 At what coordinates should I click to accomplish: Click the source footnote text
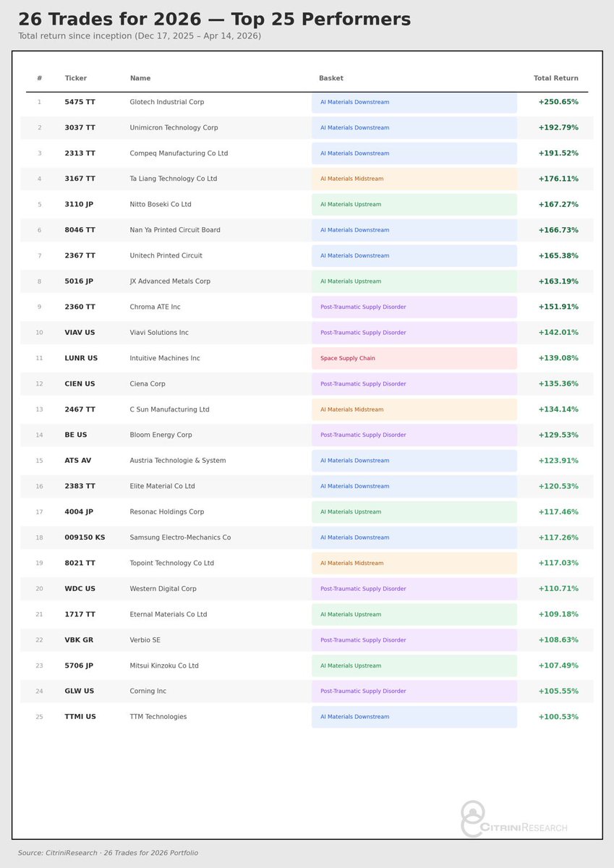[x=108, y=854]
